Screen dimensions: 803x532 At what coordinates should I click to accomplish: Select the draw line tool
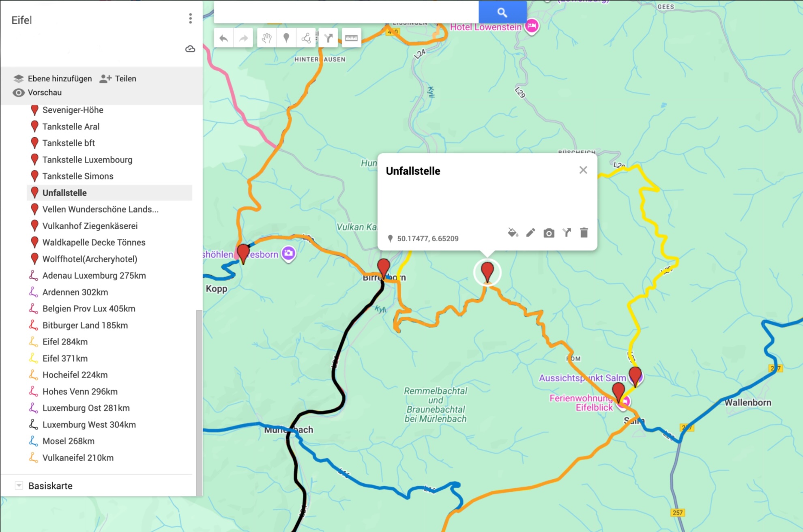click(306, 39)
